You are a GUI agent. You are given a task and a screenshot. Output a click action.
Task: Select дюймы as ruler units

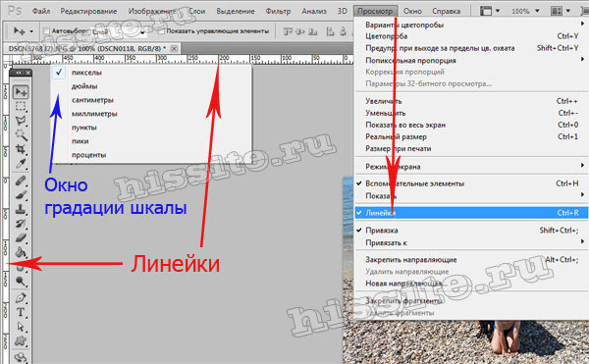point(151,86)
